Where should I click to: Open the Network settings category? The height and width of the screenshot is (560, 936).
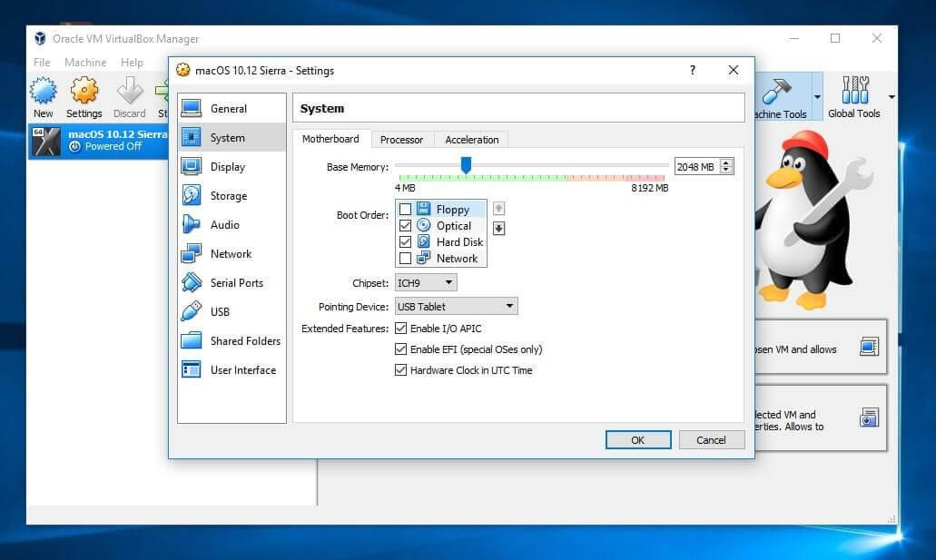(x=232, y=254)
